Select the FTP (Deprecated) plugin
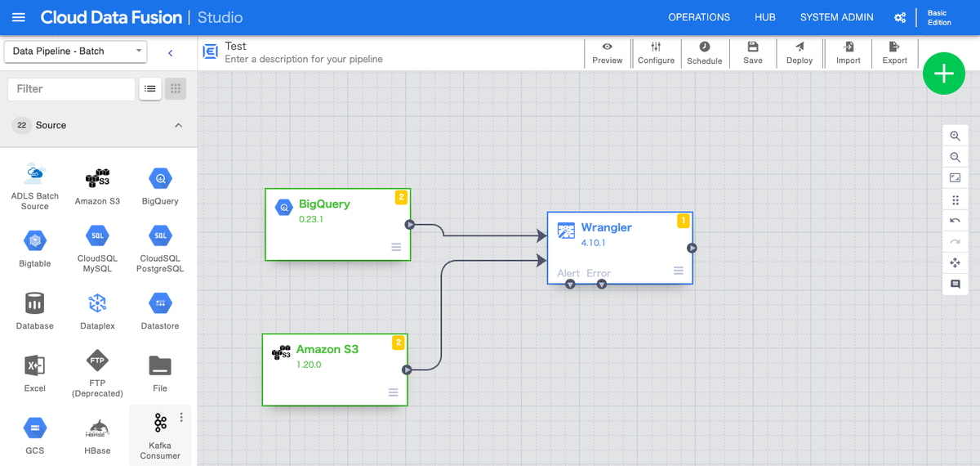The image size is (980, 466). coord(97,373)
